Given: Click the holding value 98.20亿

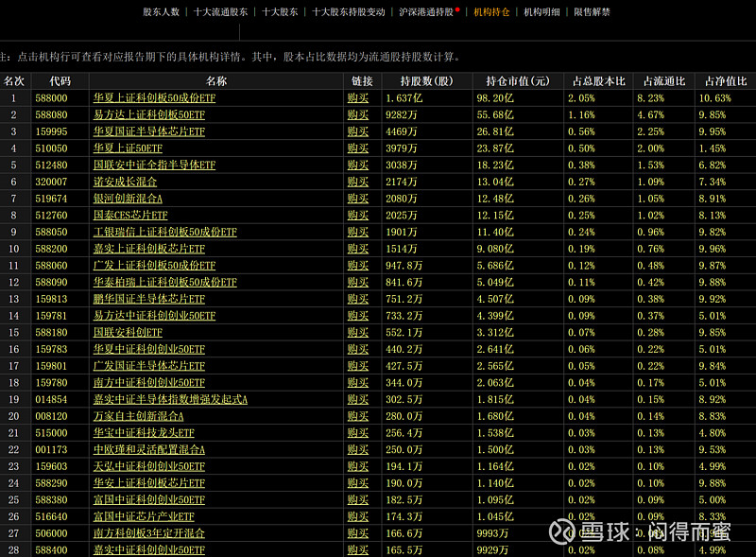Looking at the screenshot, I should coord(495,98).
